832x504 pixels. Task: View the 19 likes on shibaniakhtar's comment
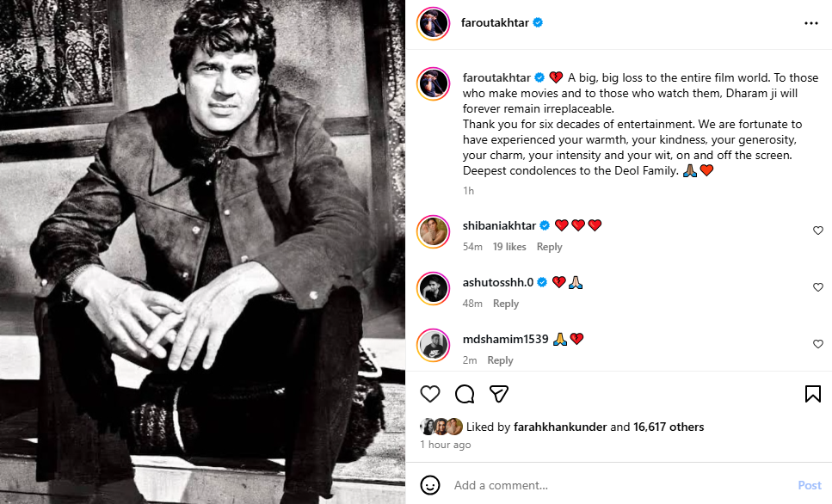pyautogui.click(x=509, y=247)
